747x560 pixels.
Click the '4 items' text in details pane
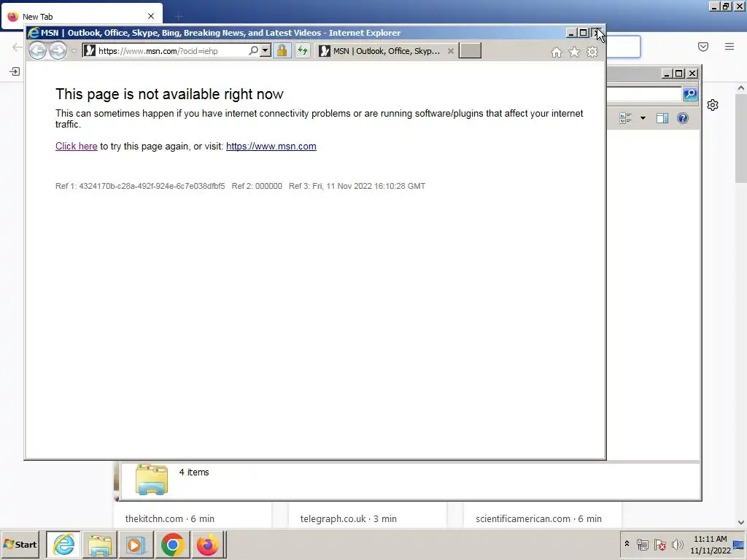pyautogui.click(x=194, y=472)
